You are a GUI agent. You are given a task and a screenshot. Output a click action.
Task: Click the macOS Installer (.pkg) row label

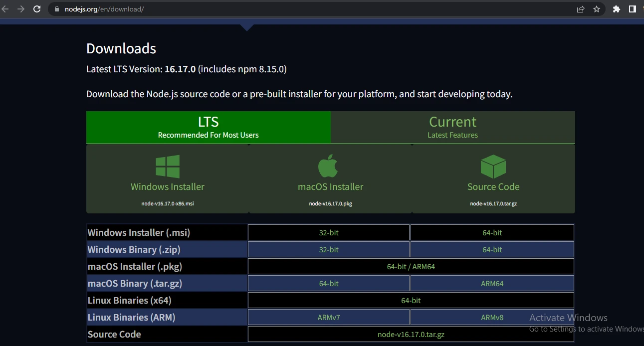135,267
